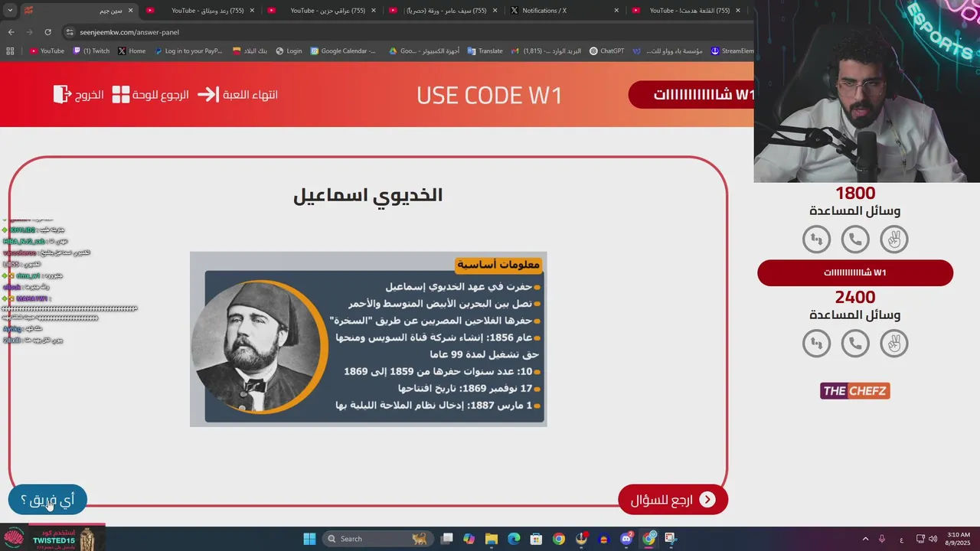Screen dimensions: 980x551
Task: Close the سين جيم tab
Action: (x=131, y=11)
